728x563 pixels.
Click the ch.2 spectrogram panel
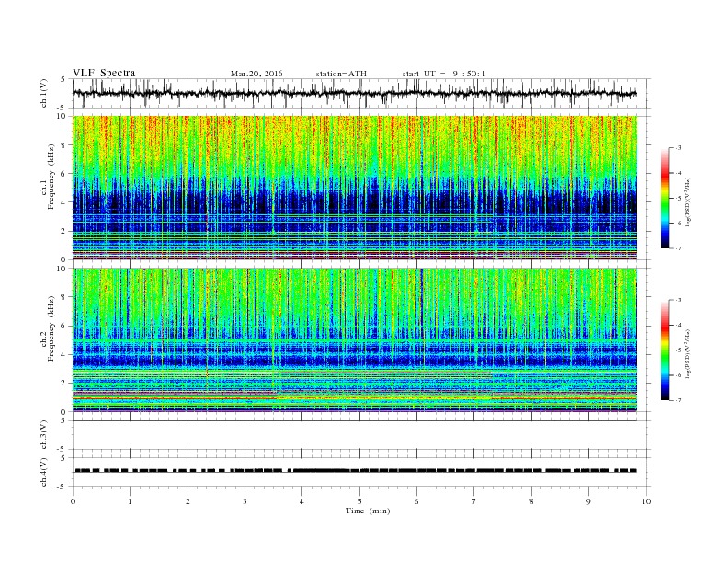[x=355, y=339]
